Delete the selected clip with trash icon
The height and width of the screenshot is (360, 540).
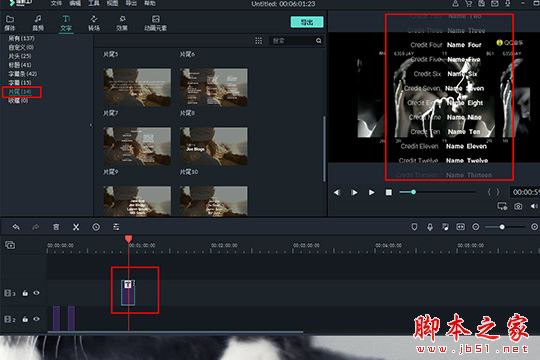[56, 227]
